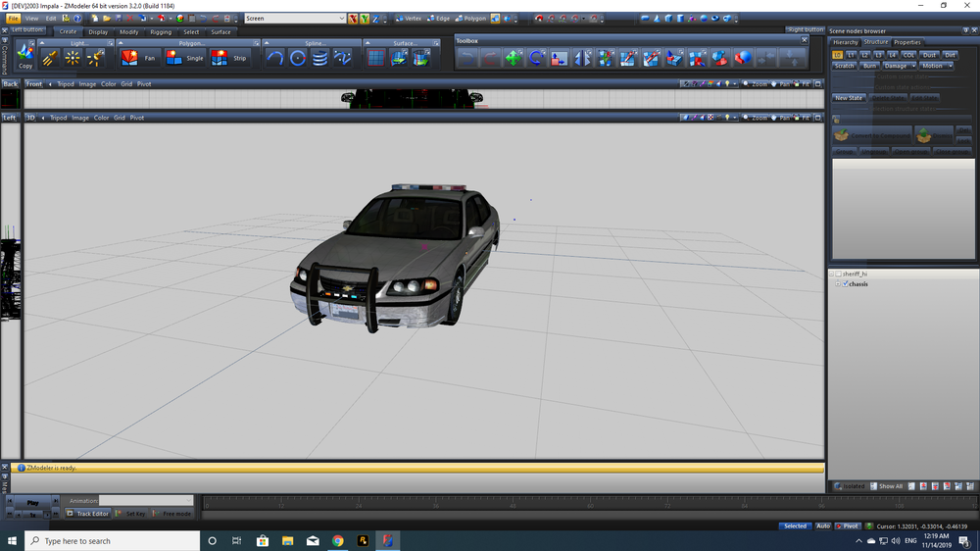Toggle the X axis constraint
The height and width of the screenshot is (551, 980).
click(353, 19)
